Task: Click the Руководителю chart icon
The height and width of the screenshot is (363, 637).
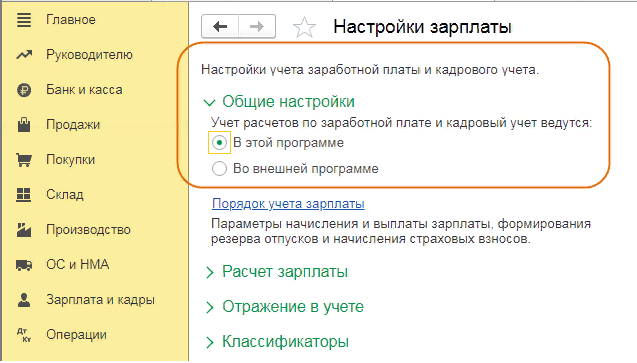Action: (24, 55)
